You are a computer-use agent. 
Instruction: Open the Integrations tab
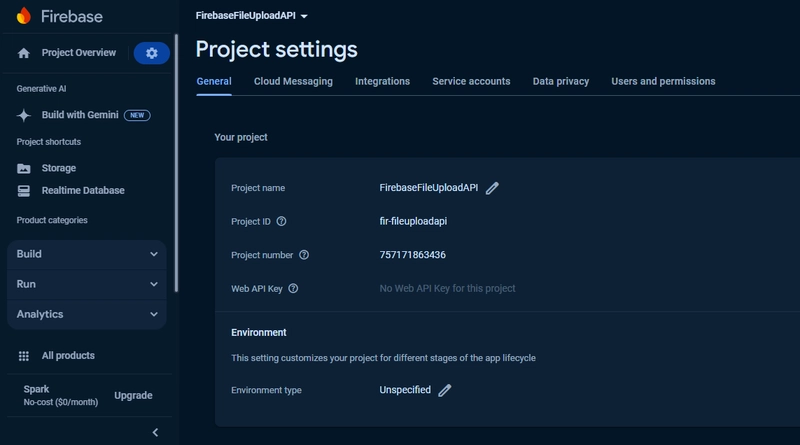[x=382, y=82]
